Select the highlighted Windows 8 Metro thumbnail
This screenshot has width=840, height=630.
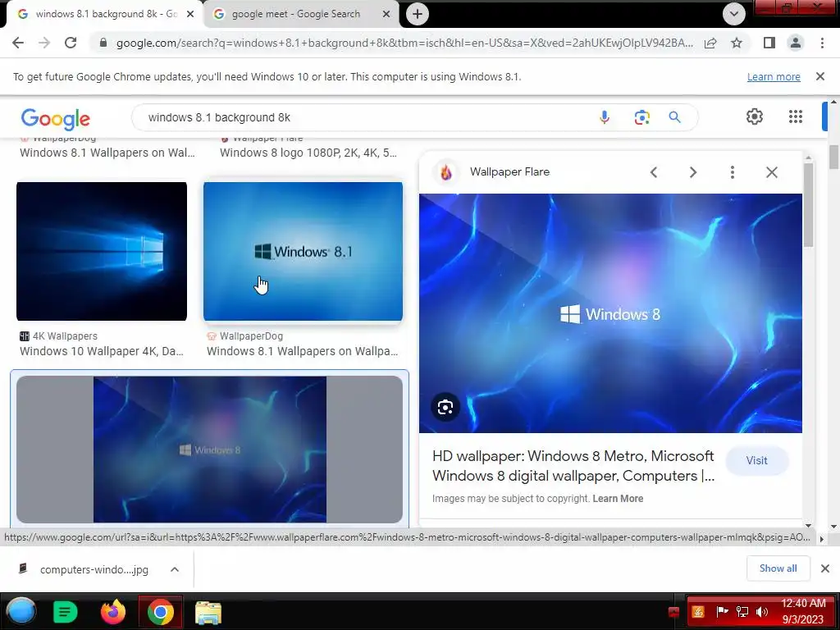point(209,449)
